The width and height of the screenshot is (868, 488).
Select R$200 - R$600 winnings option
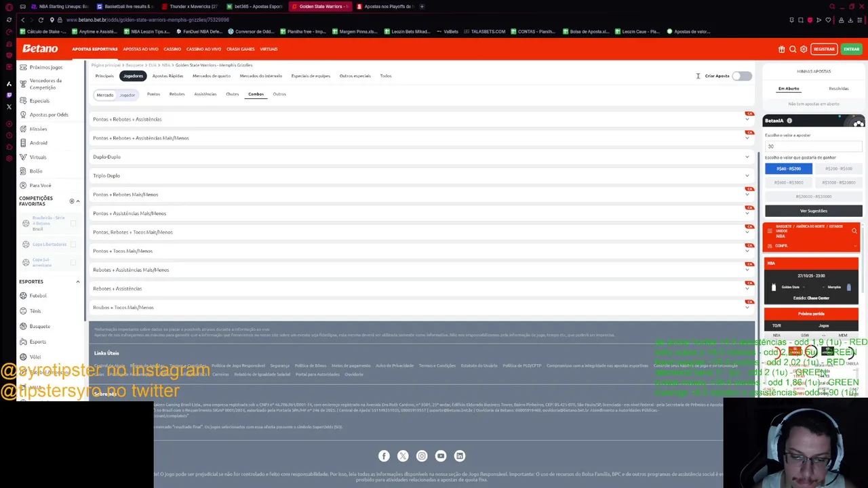click(838, 169)
